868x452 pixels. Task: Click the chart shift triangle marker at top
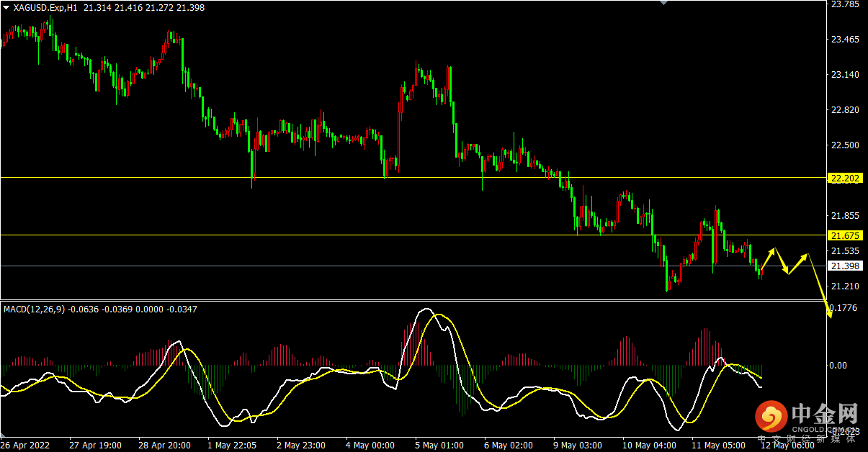coord(664,3)
